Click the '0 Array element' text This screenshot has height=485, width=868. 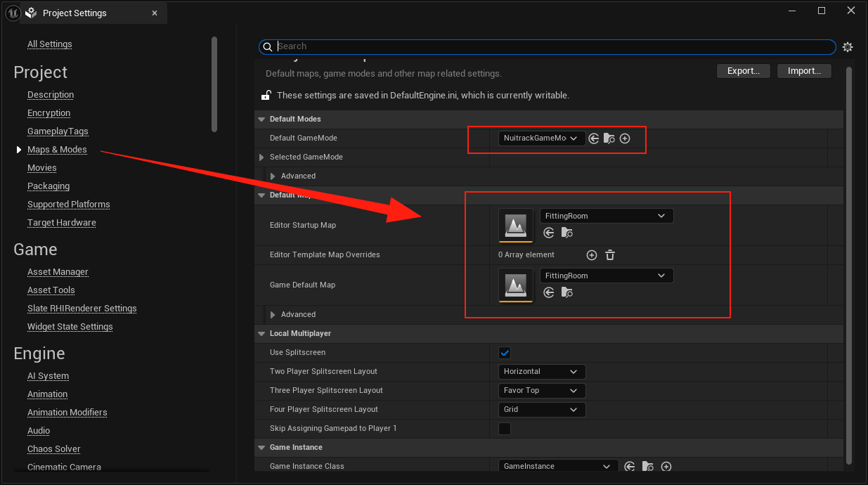click(526, 255)
